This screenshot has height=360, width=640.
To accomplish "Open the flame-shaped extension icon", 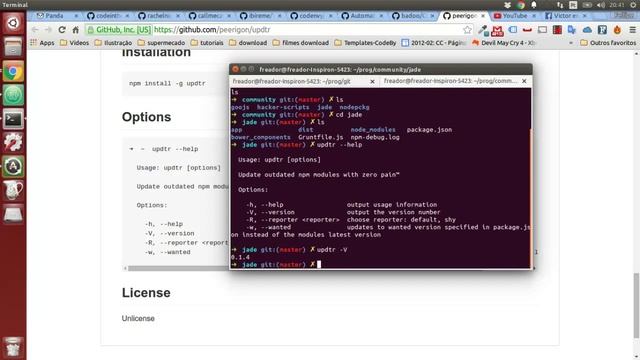I will pos(617,30).
